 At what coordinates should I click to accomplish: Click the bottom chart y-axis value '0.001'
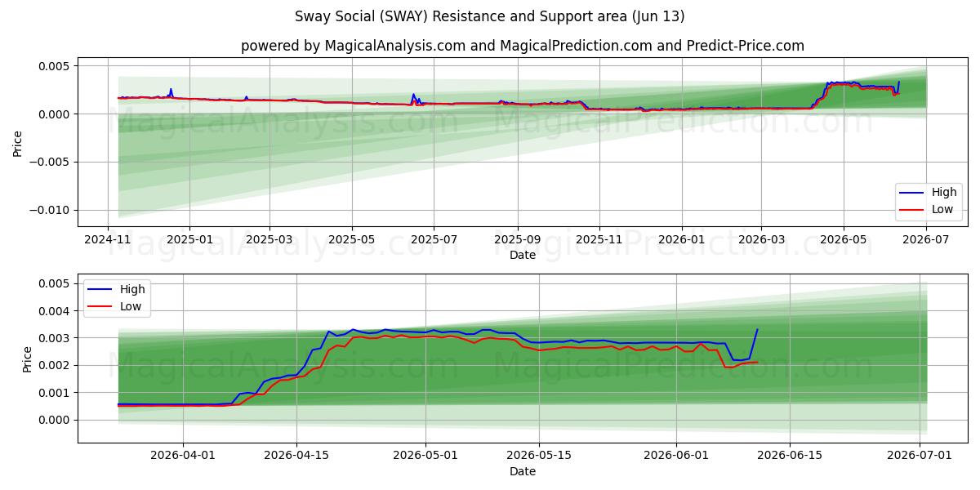pos(56,393)
